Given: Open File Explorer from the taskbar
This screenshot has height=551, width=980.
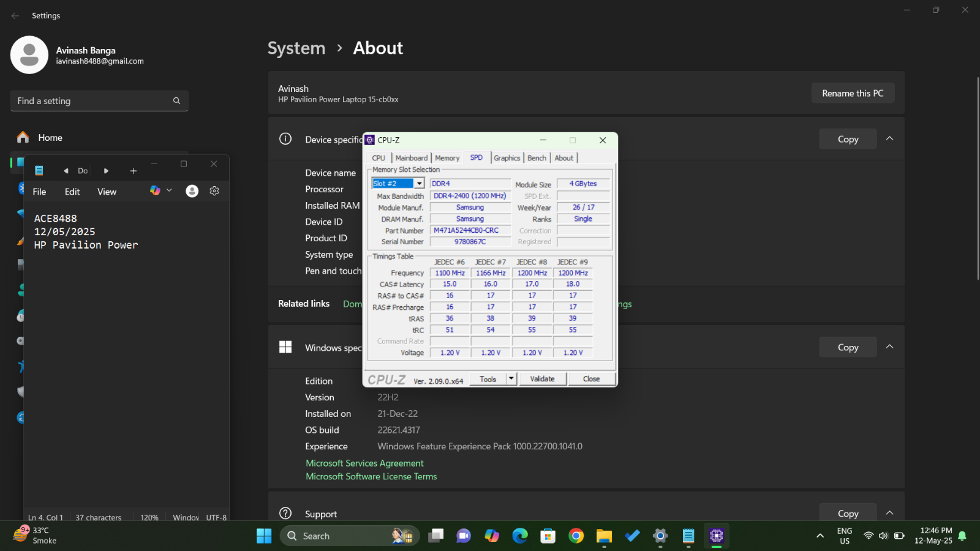Looking at the screenshot, I should (605, 536).
